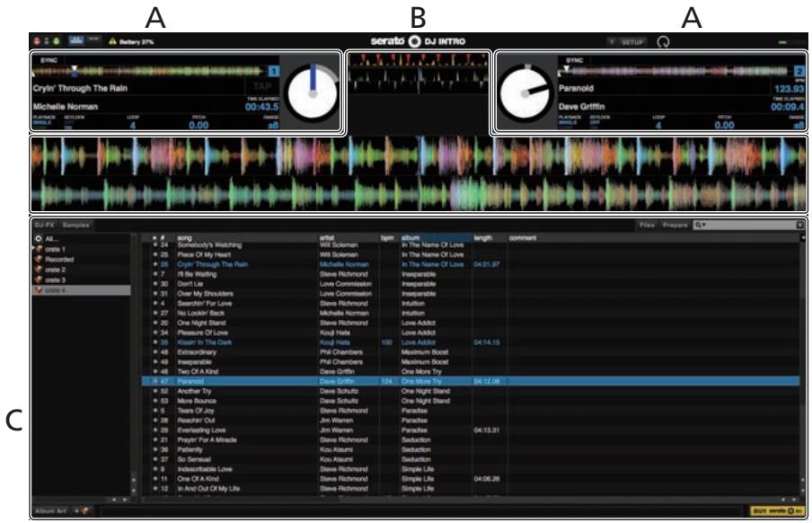Click the bottom main waveform display
The width and height of the screenshot is (812, 523).
[419, 193]
